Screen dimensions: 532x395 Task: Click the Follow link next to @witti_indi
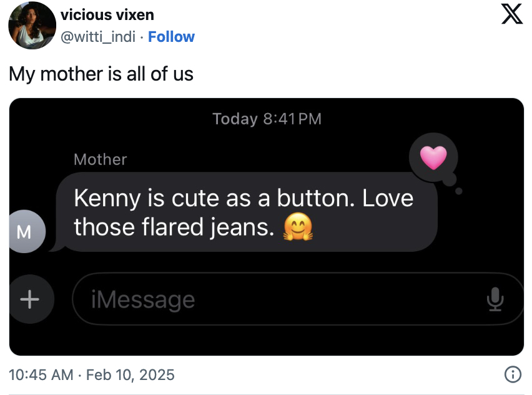click(x=171, y=37)
